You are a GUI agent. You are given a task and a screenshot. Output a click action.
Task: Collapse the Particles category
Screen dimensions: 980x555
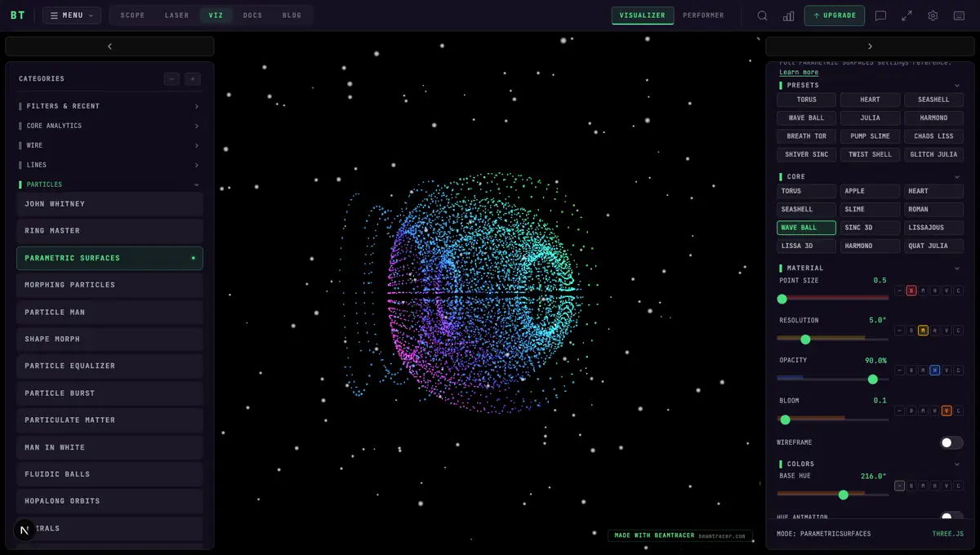(109, 184)
